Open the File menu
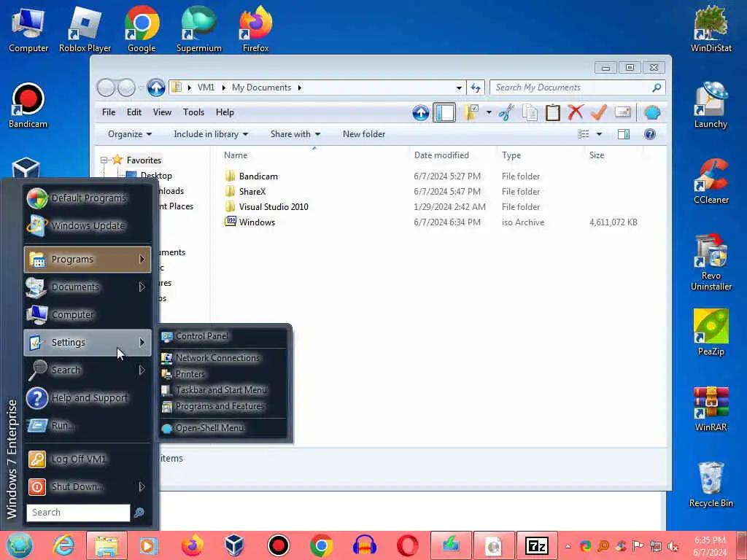Image resolution: width=747 pixels, height=560 pixels. pos(109,112)
